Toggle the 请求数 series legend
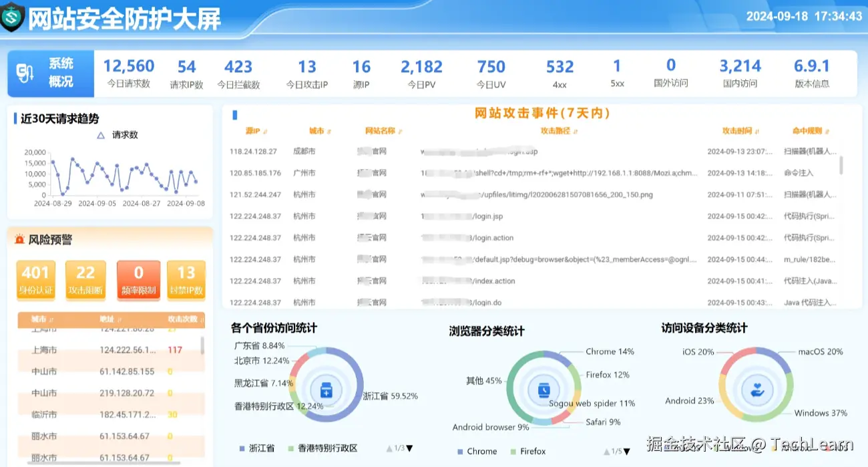Screen dimensions: 868x467 (117, 135)
